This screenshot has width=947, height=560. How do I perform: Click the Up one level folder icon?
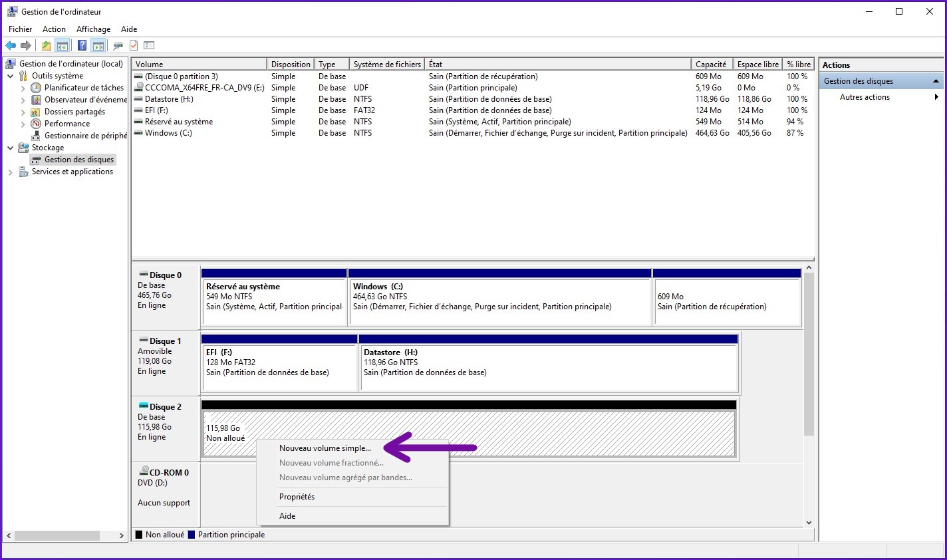pos(46,45)
